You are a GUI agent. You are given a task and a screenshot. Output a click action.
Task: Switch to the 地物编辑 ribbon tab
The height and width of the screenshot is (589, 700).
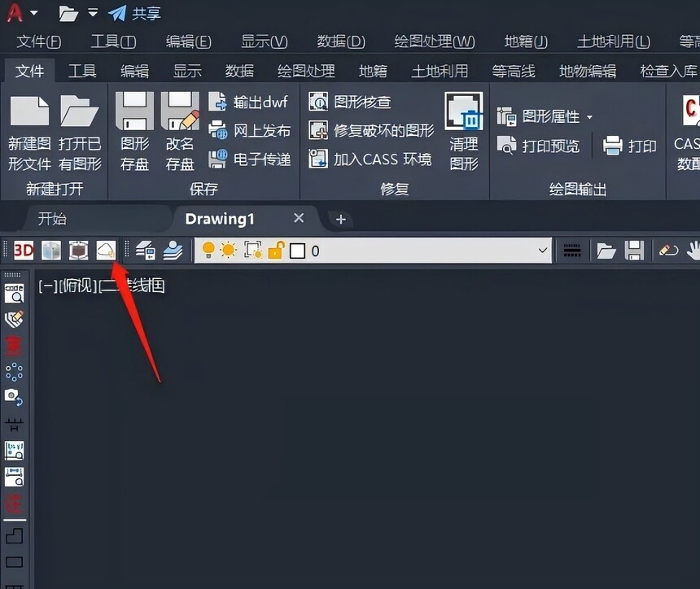(x=588, y=71)
